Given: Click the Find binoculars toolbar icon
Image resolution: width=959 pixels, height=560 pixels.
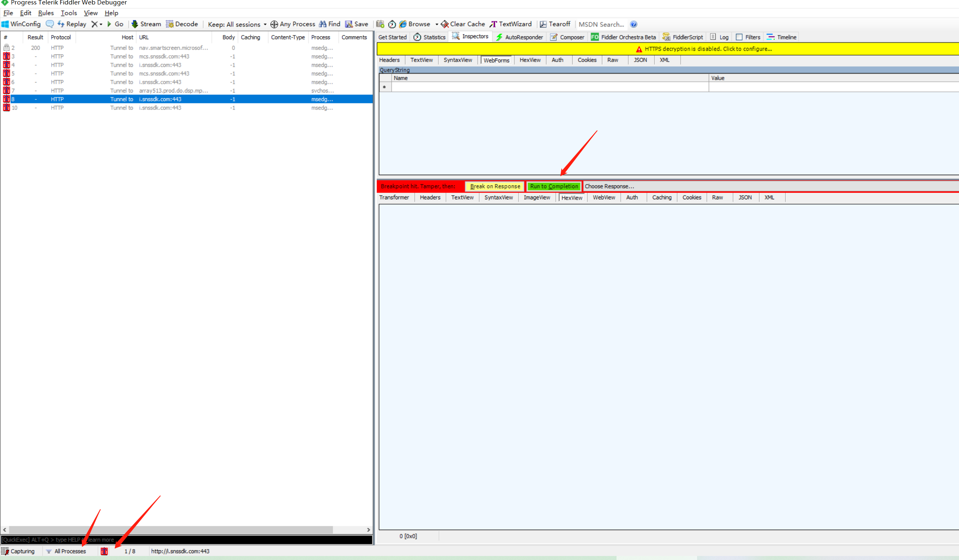Looking at the screenshot, I should coord(323,24).
